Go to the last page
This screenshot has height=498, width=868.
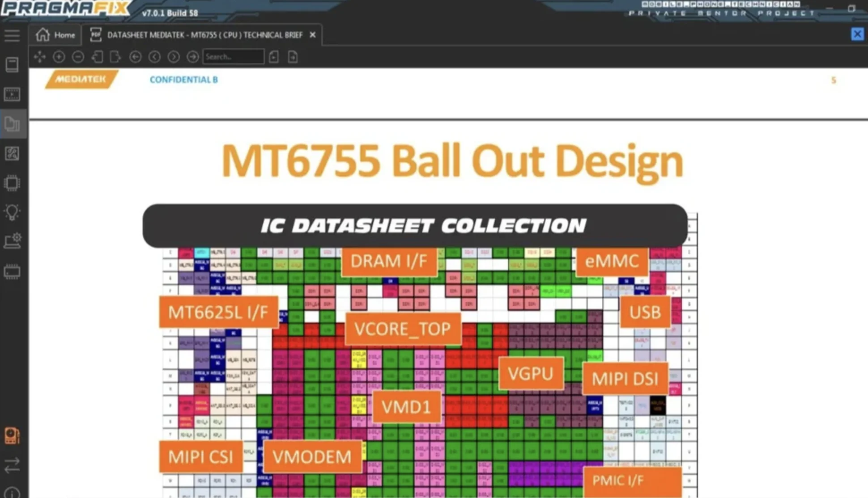click(193, 57)
